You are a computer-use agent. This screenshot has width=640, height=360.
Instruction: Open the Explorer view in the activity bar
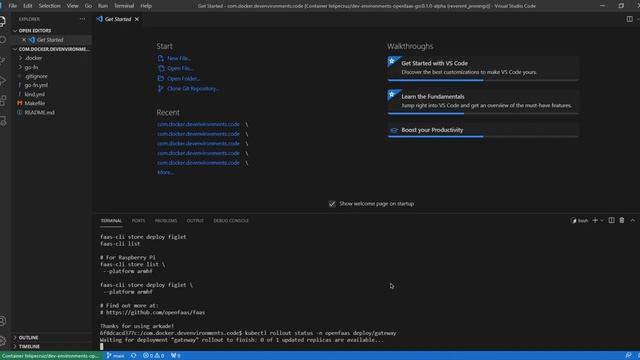pos(2,21)
